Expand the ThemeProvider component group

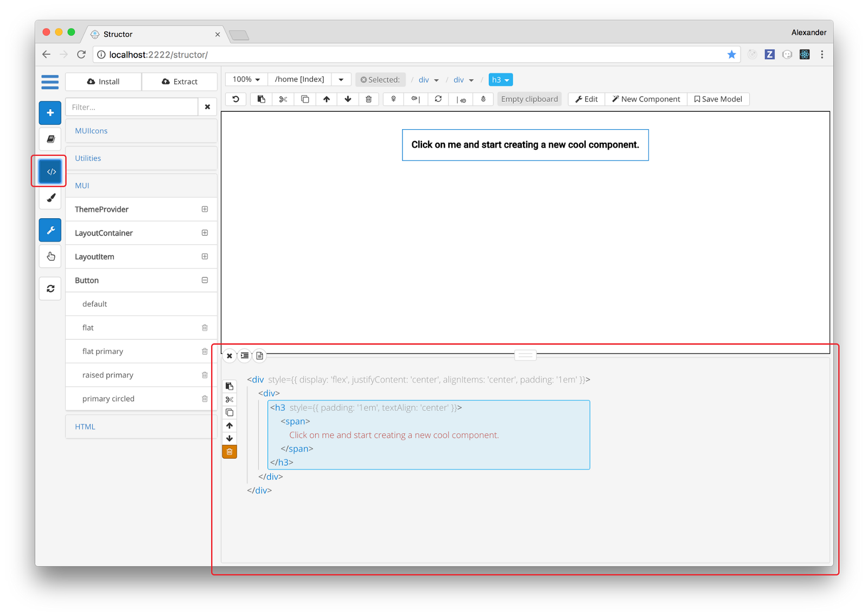coord(205,209)
